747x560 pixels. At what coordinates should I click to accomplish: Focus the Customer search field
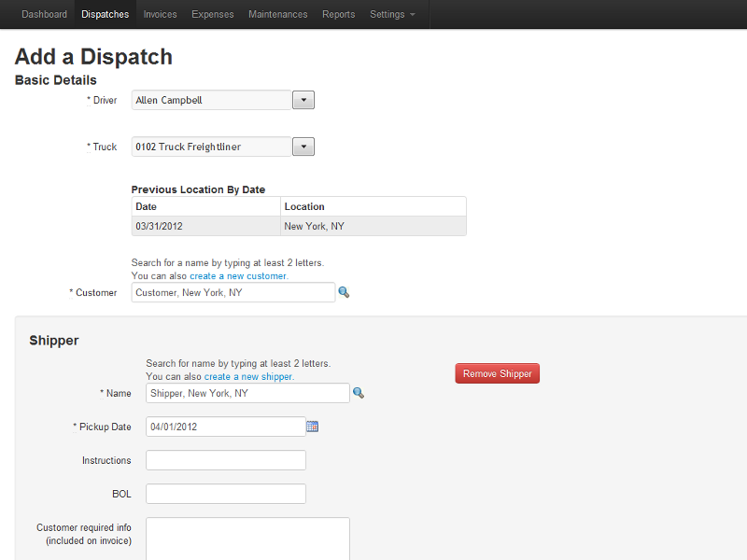click(x=233, y=292)
